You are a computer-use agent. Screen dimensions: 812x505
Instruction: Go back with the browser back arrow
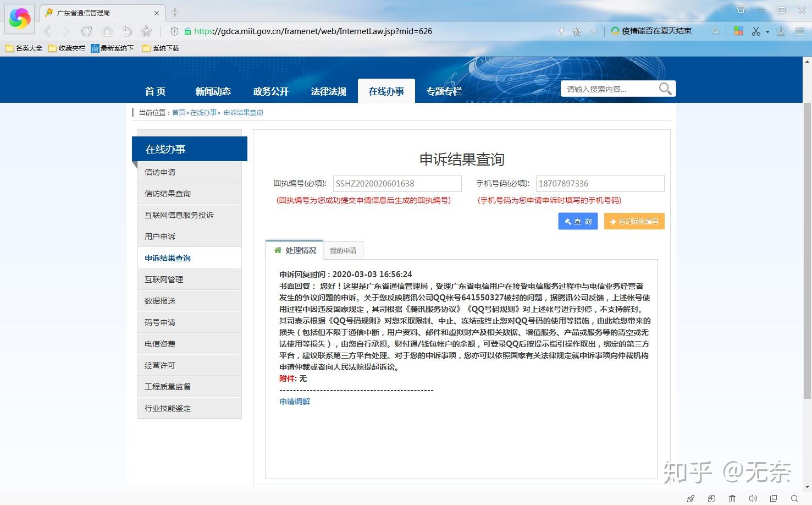(x=47, y=31)
